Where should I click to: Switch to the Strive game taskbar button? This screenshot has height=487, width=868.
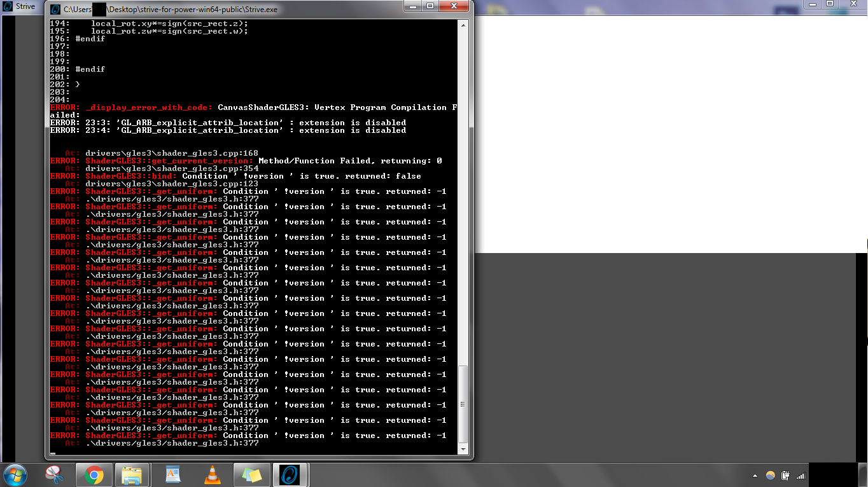pyautogui.click(x=290, y=475)
